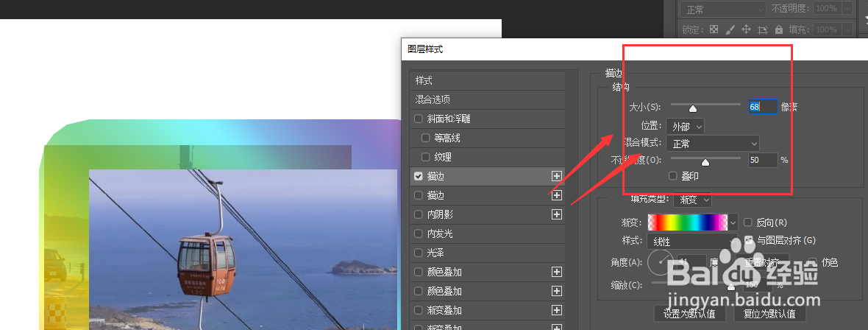Uncheck the active 描边 effect checkbox

tap(419, 176)
